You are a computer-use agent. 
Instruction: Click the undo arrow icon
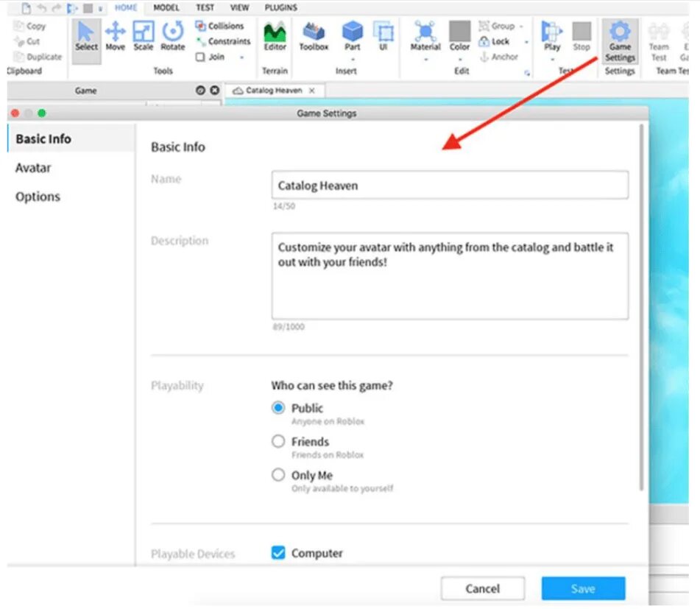tap(41, 8)
